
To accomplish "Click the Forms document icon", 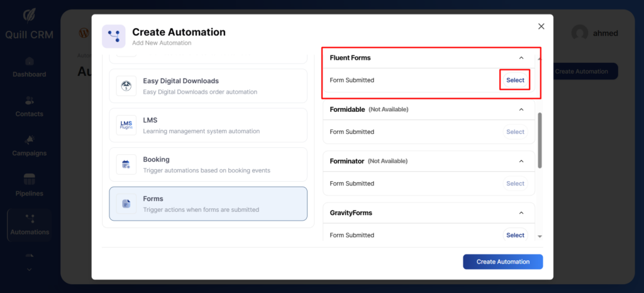I will [x=126, y=204].
